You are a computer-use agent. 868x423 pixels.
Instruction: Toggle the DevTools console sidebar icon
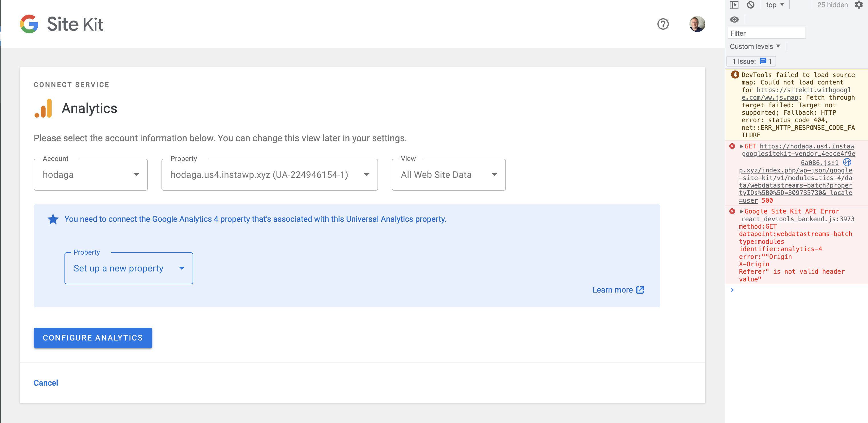click(734, 5)
